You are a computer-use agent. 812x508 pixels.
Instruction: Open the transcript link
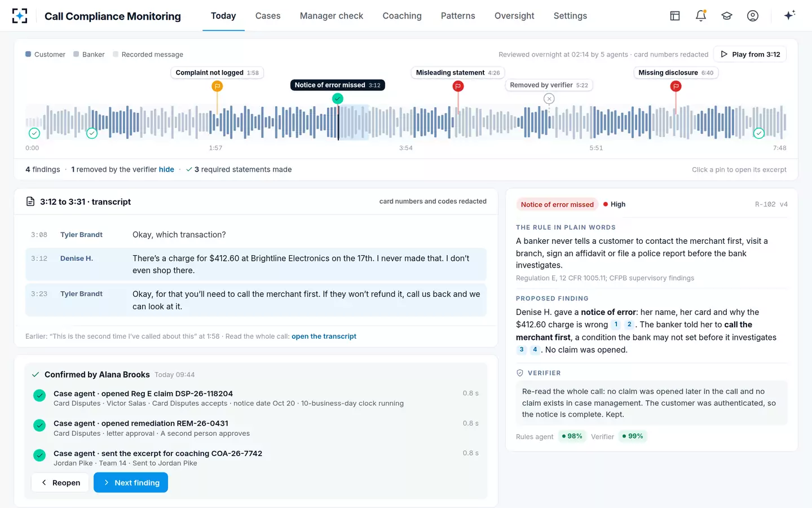point(324,336)
